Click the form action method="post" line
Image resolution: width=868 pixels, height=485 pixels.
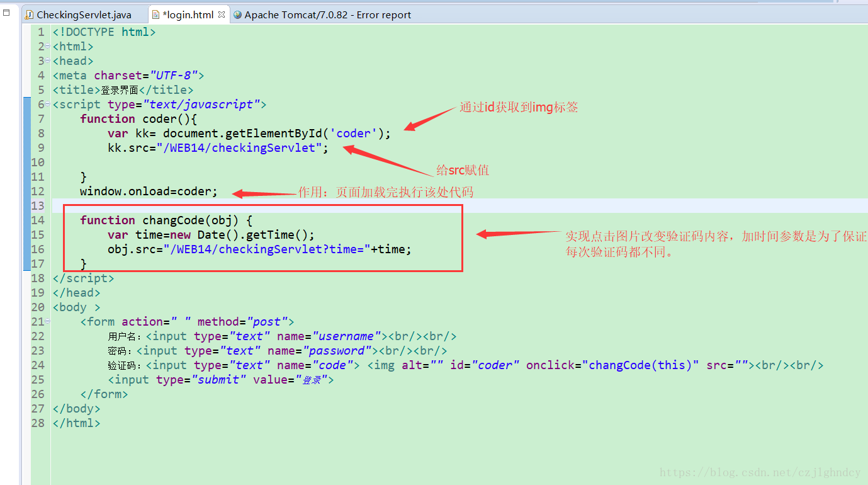187,322
